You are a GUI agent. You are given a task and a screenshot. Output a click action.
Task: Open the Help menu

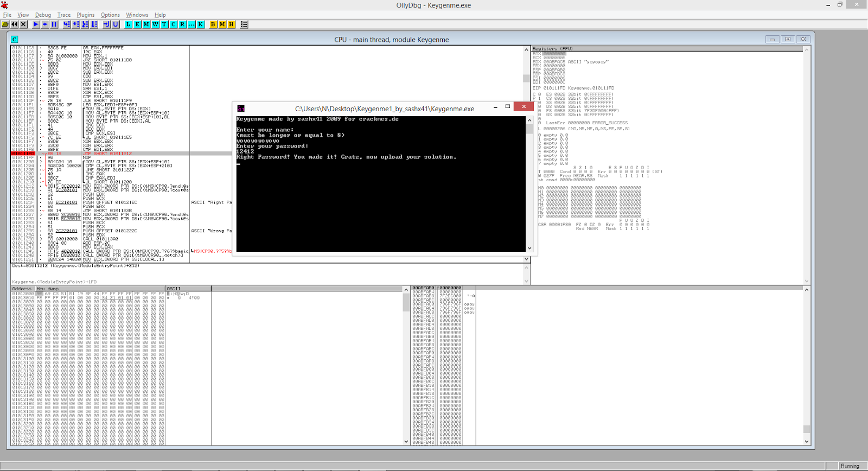tap(160, 15)
